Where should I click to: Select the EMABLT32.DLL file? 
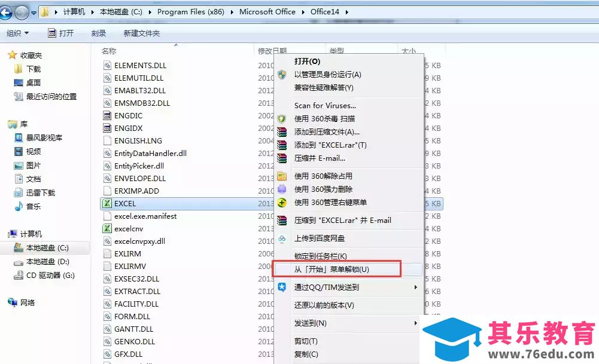[140, 90]
